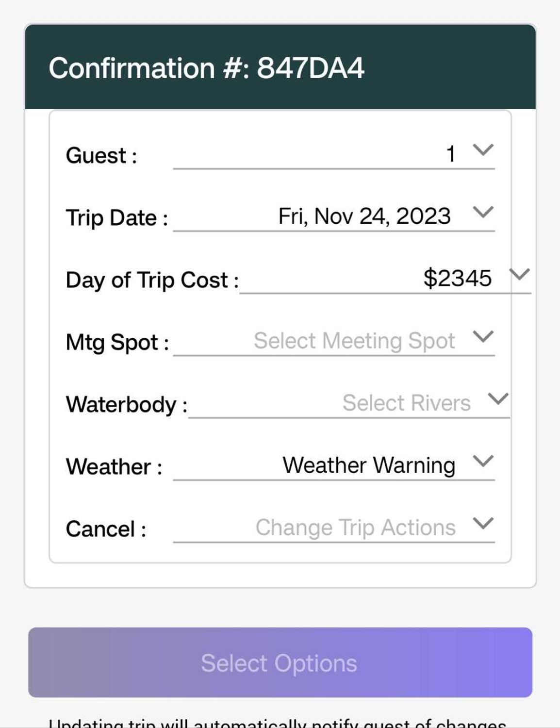Open the Fri, Nov 24, 2023 date dropdown
560x728 pixels.
coord(364,216)
